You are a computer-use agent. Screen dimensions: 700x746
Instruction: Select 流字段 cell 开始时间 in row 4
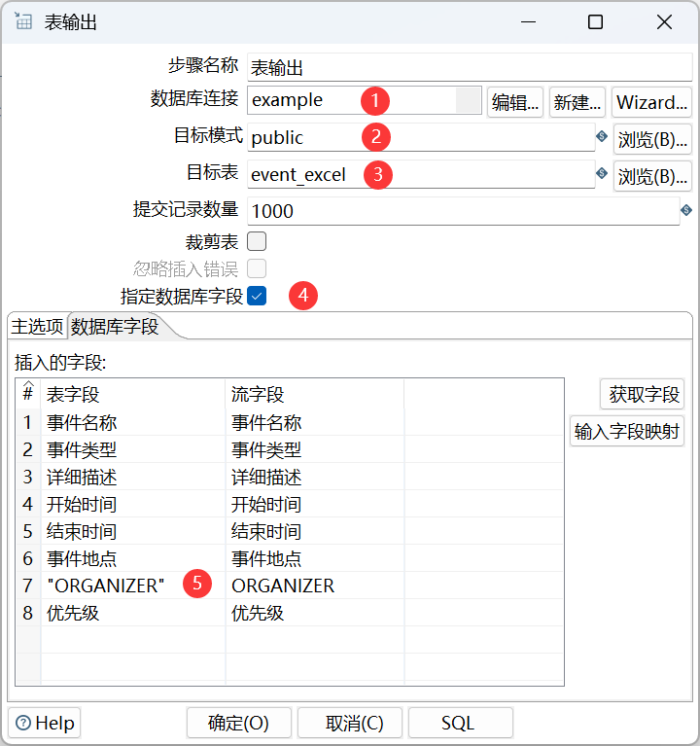(315, 504)
